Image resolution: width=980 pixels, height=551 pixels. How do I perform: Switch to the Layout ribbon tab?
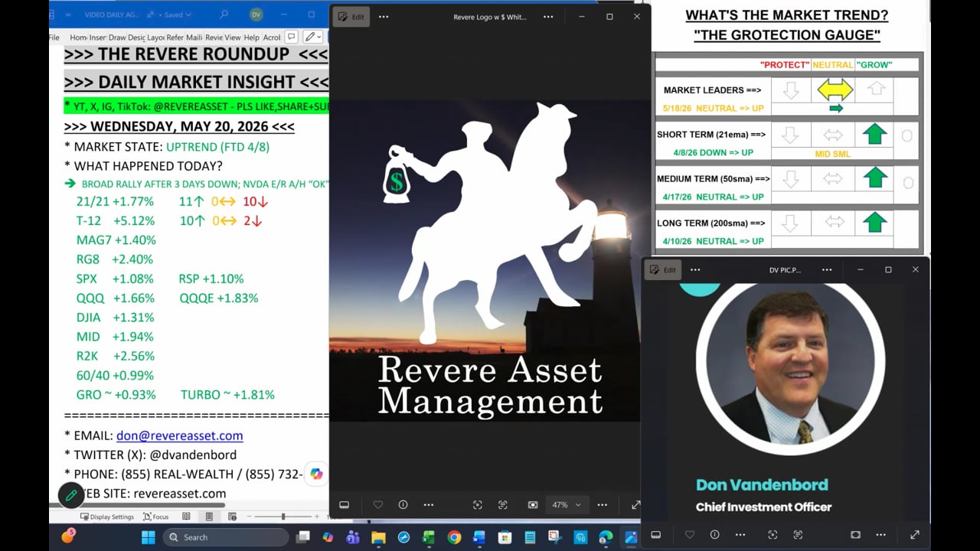[155, 37]
